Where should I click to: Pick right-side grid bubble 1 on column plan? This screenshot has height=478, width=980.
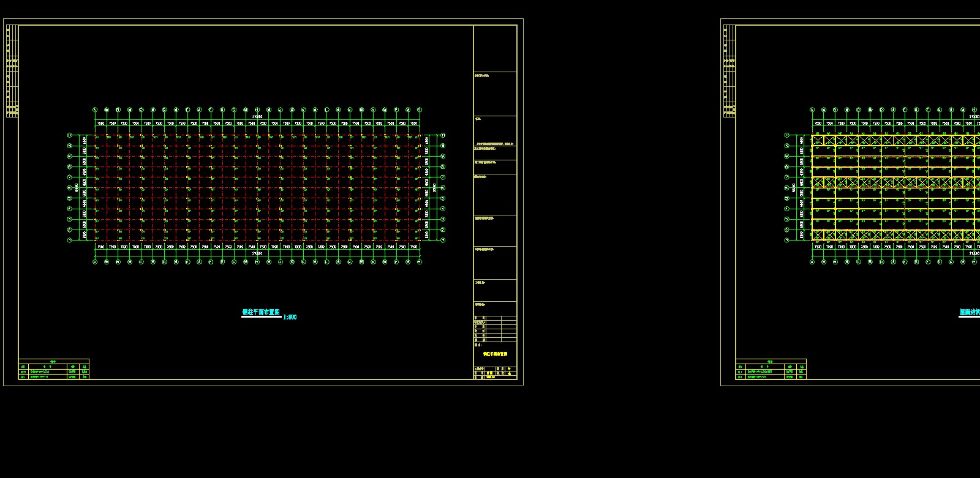tap(443, 241)
